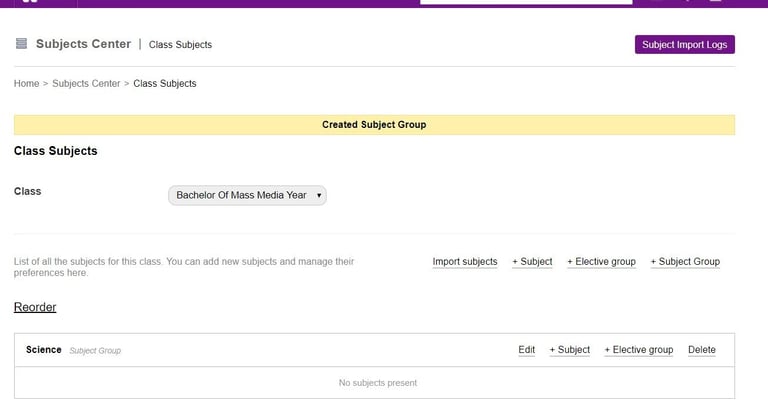Open the Subject Import Logs page
768x415 pixels.
pos(684,45)
